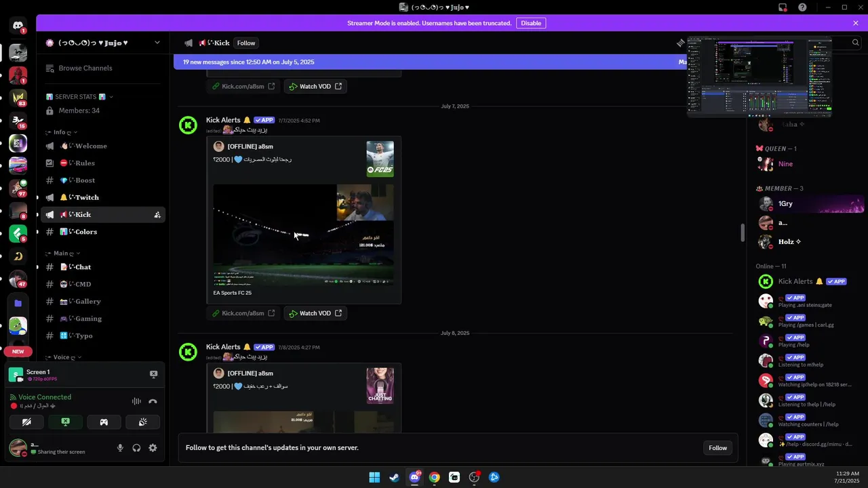The height and width of the screenshot is (488, 868).
Task: Open the Boost channel
Action: tap(102, 180)
